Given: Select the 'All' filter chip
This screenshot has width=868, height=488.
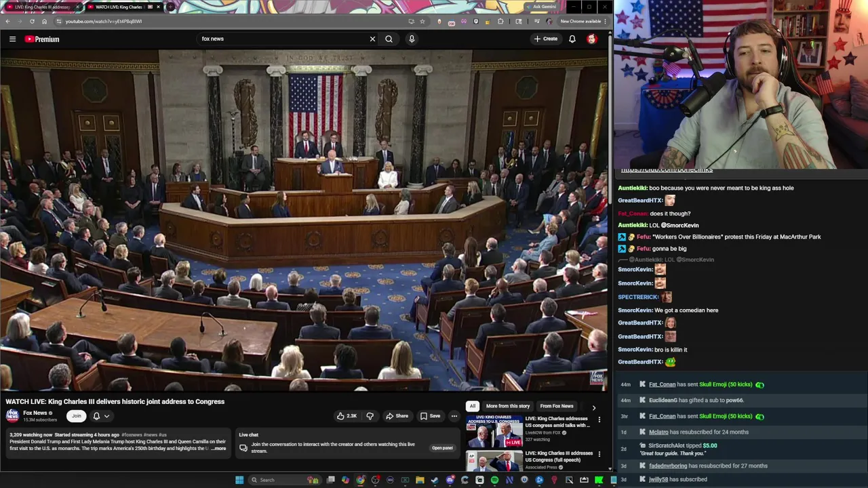Looking at the screenshot, I should [473, 406].
